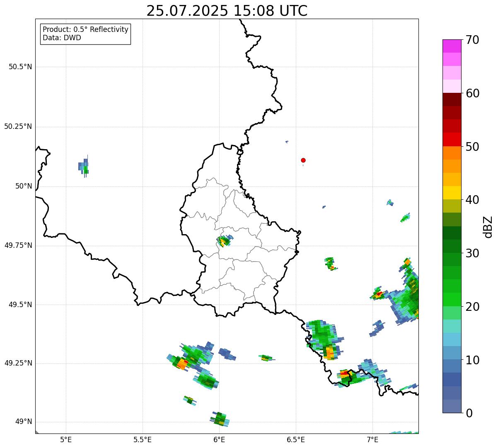
Task: Click the "50.25°N" latitude label
Action: pyautogui.click(x=18, y=126)
